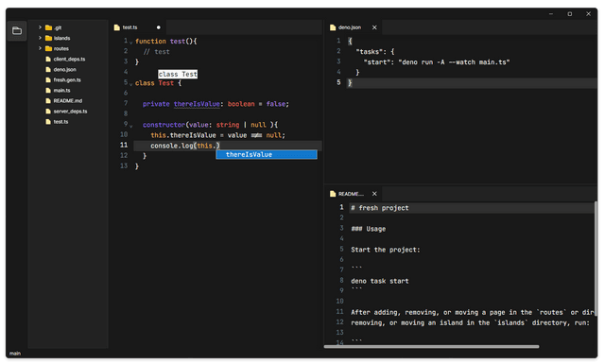The height and width of the screenshot is (364, 605).
Task: Click the main.ts file icon
Action: click(48, 91)
